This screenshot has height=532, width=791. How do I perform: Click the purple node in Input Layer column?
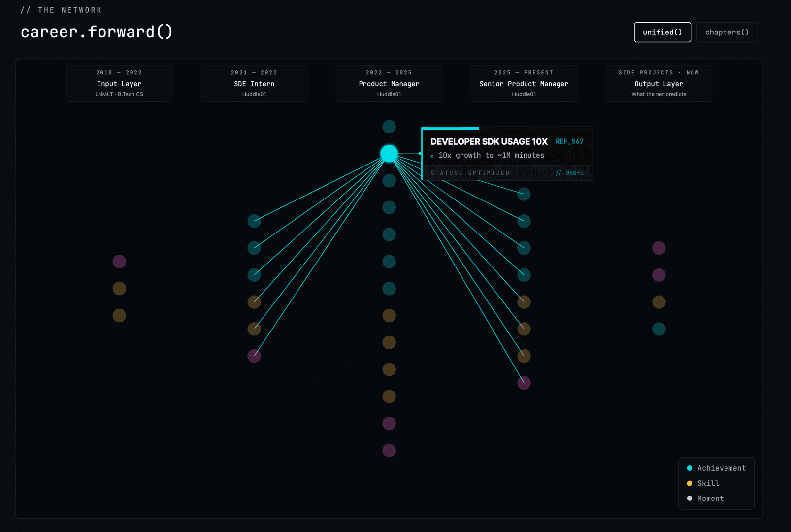[x=119, y=262]
